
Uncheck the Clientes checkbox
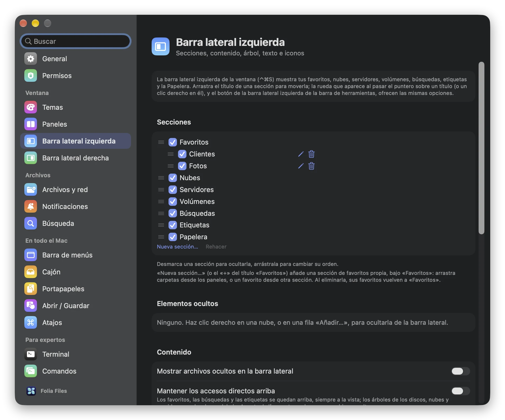coord(182,154)
